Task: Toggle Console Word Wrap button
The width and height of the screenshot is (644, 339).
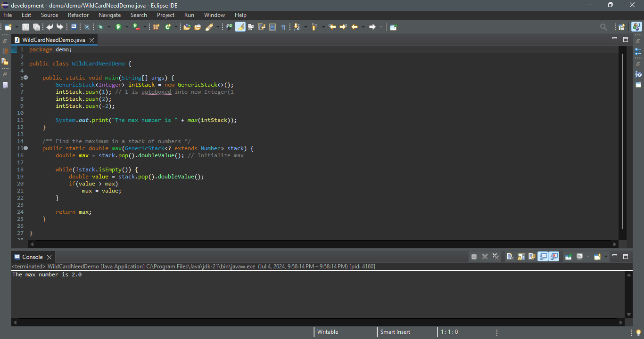Action: click(532, 257)
